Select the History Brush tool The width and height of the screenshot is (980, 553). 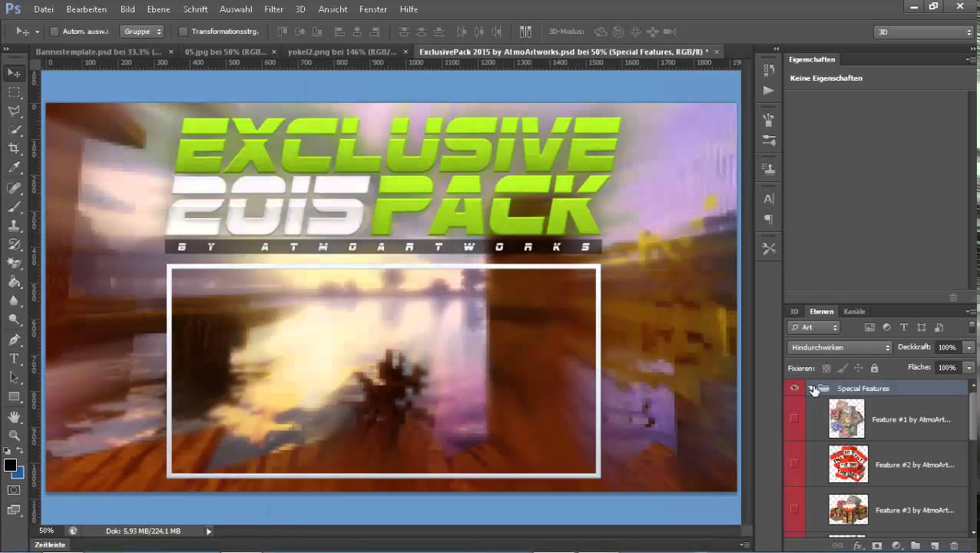coord(15,245)
